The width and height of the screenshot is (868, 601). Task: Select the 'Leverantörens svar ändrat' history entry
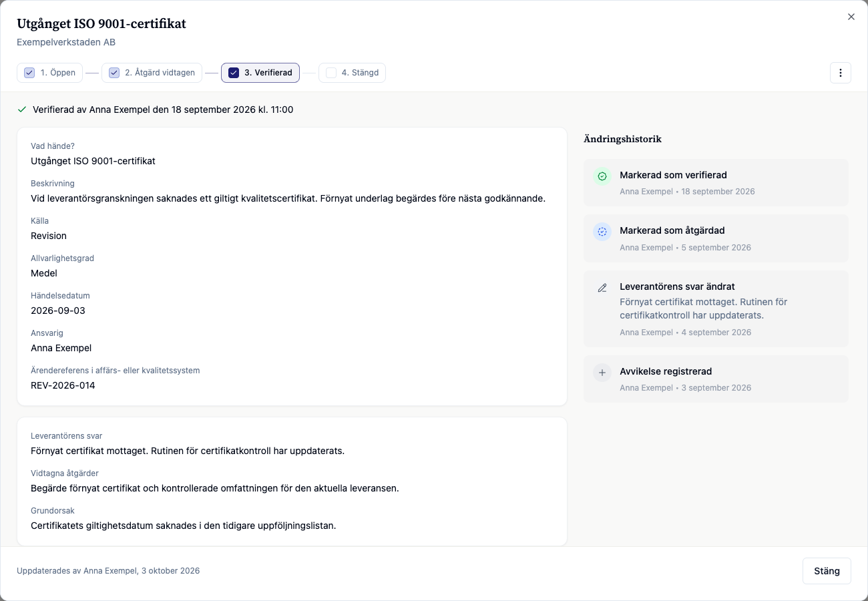tap(716, 309)
